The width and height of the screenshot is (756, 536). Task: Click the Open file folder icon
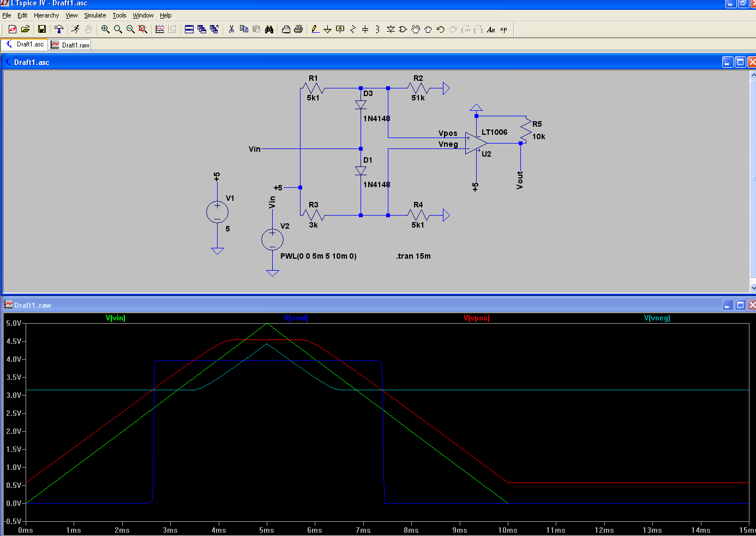pos(25,29)
